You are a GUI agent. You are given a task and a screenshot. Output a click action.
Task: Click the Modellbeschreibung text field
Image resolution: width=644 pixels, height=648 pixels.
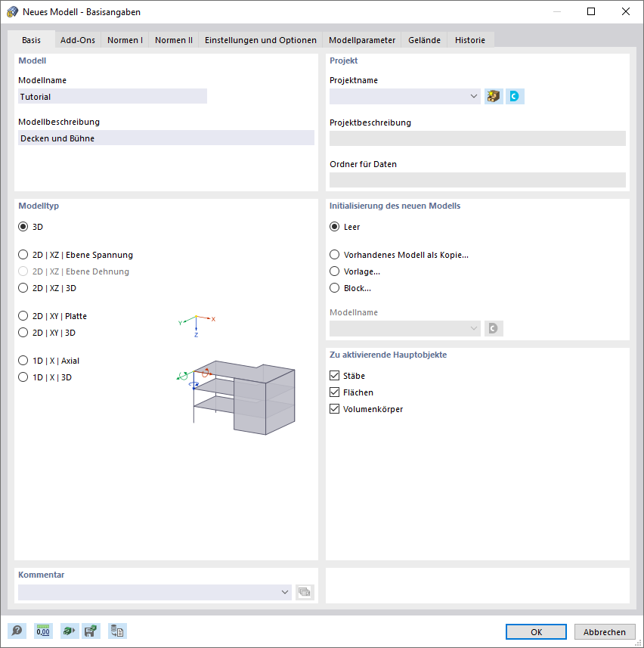click(x=166, y=138)
